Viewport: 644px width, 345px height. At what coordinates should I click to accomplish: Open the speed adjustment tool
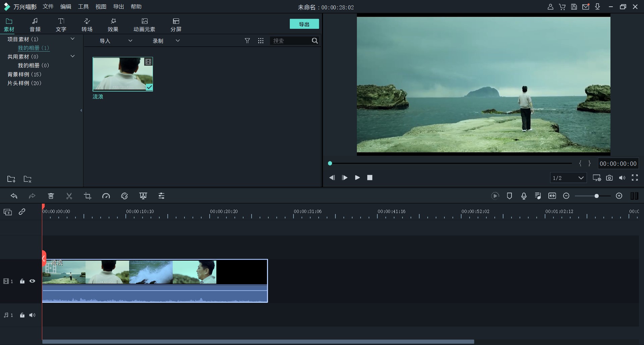(106, 196)
